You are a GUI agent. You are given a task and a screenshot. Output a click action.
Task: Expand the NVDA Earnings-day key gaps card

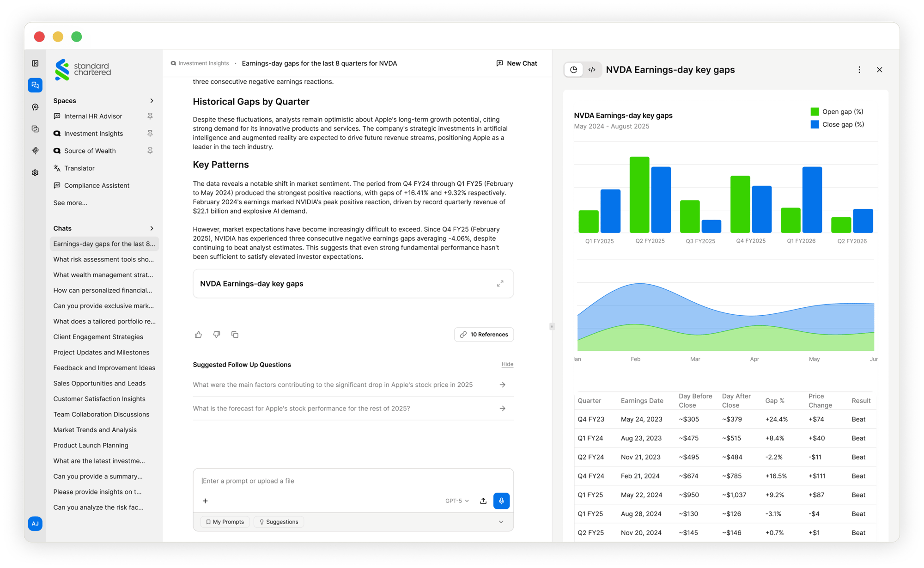(x=500, y=283)
